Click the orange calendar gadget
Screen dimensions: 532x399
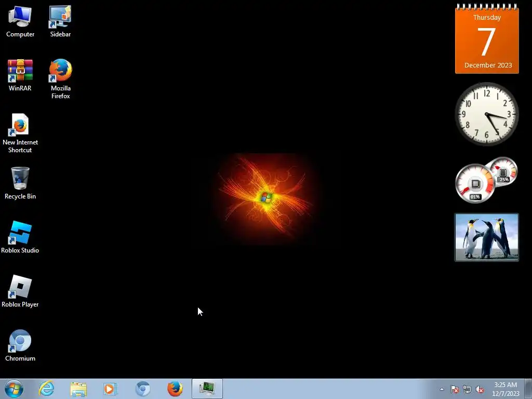[x=487, y=38]
